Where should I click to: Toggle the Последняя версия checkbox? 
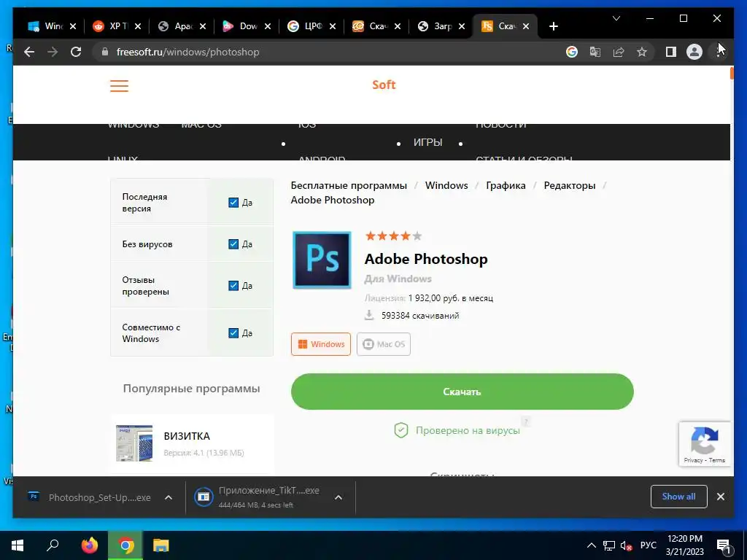(x=233, y=203)
